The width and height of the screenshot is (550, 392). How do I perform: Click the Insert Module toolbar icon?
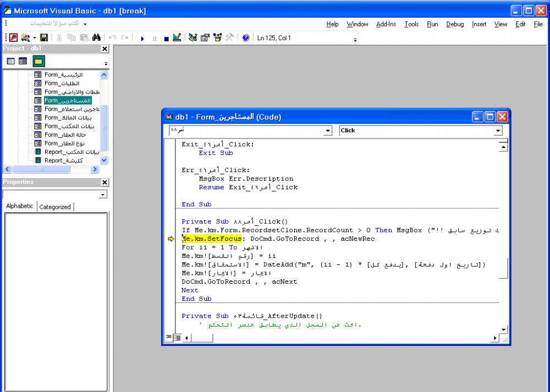pos(25,37)
